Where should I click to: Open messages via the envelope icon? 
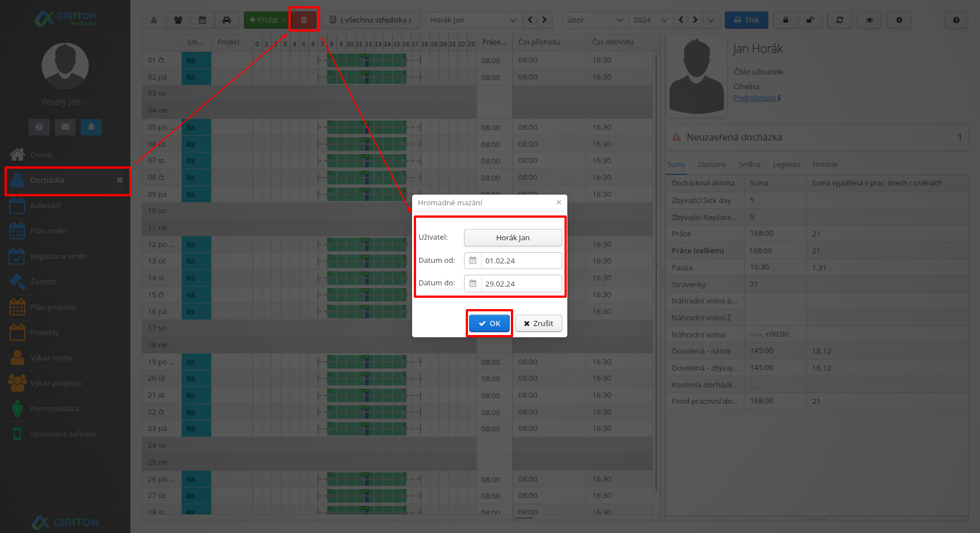65,127
